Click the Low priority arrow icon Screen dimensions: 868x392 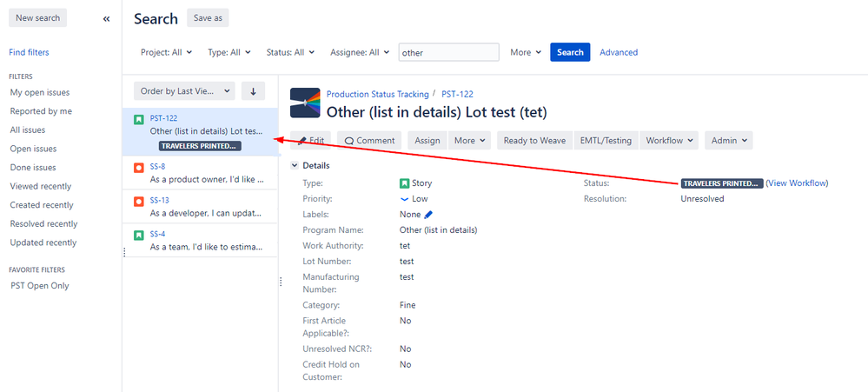tap(404, 199)
